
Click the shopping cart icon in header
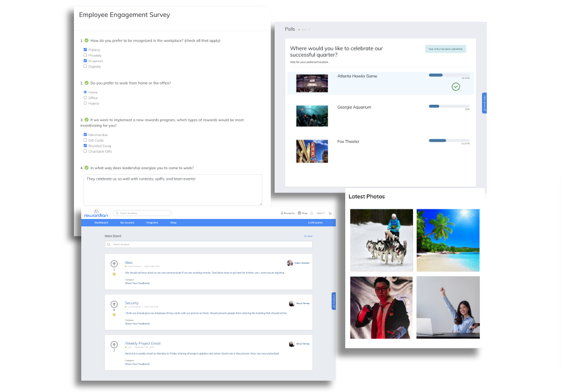tap(330, 213)
